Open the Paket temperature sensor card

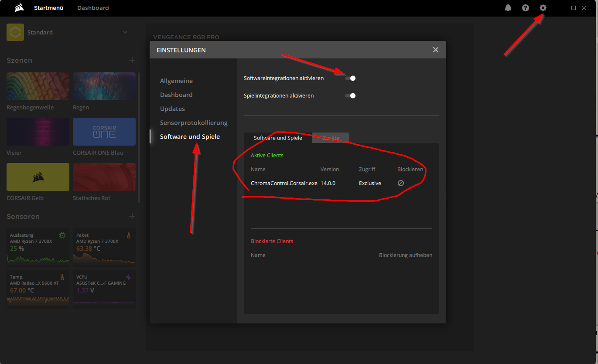104,248
